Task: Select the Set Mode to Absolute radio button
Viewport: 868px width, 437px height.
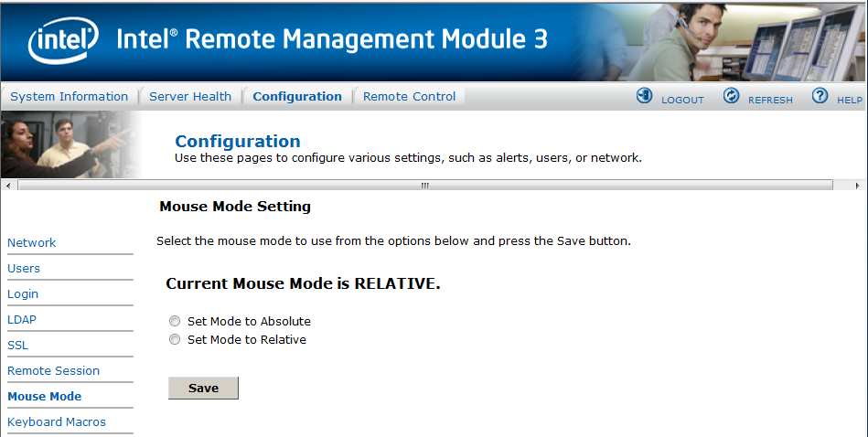Action: pos(175,322)
